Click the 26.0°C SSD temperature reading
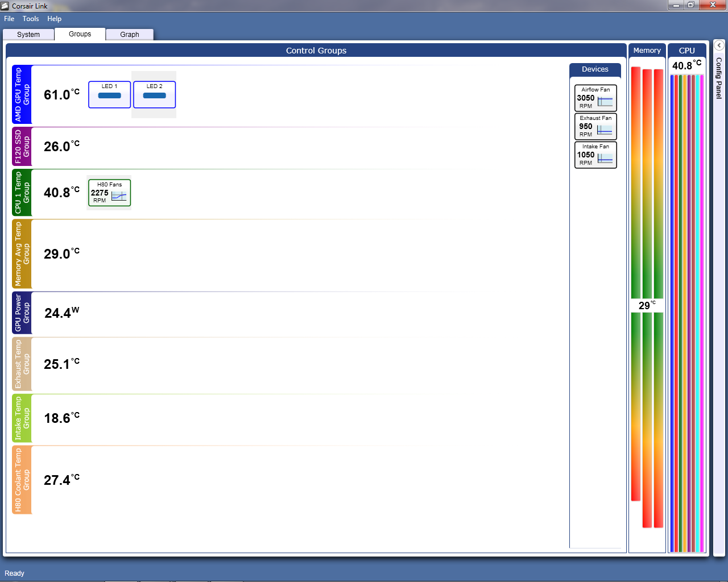Viewport: 728px width, 582px height. pos(61,146)
